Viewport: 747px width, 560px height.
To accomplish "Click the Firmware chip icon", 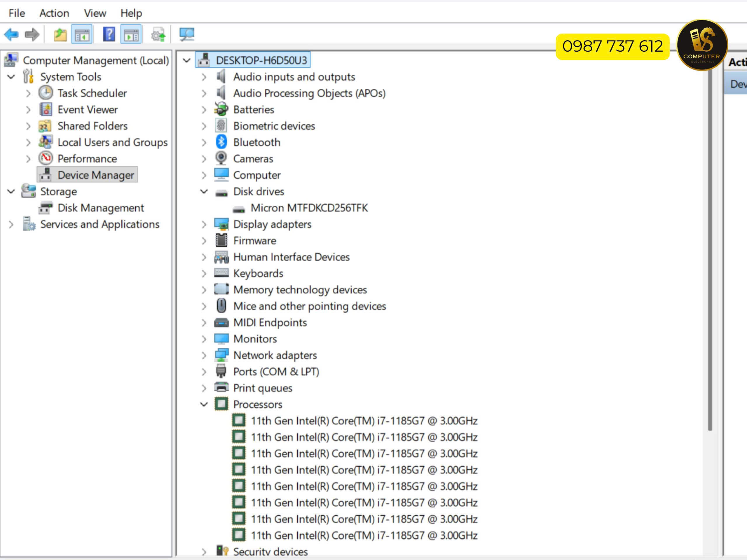I will pyautogui.click(x=221, y=240).
